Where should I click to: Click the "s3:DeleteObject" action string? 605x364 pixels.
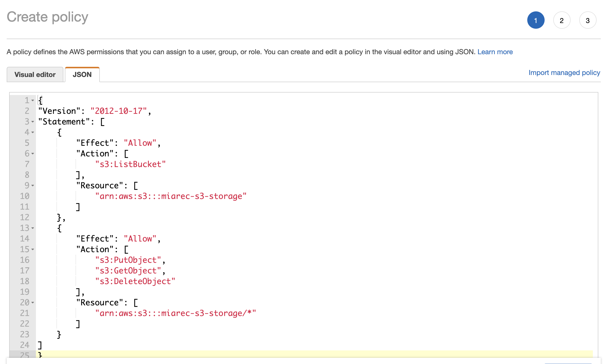pos(135,281)
